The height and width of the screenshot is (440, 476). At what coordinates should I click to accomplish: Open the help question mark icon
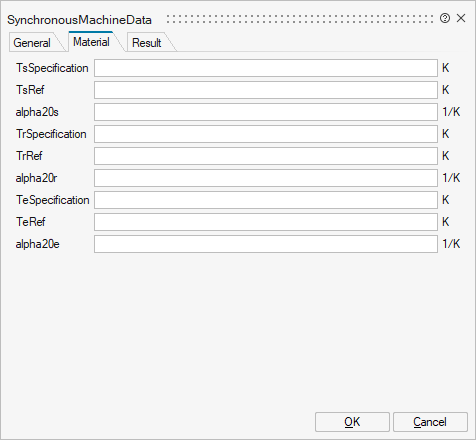pos(445,18)
